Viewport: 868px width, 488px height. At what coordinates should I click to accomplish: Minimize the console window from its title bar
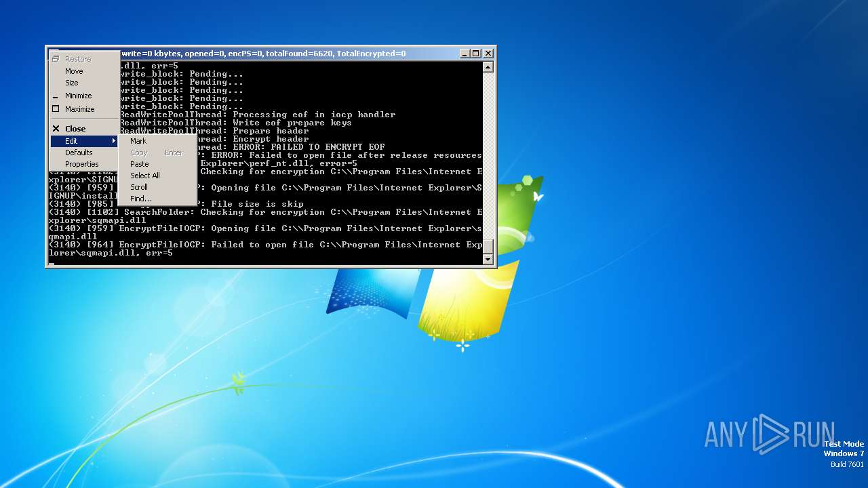465,54
